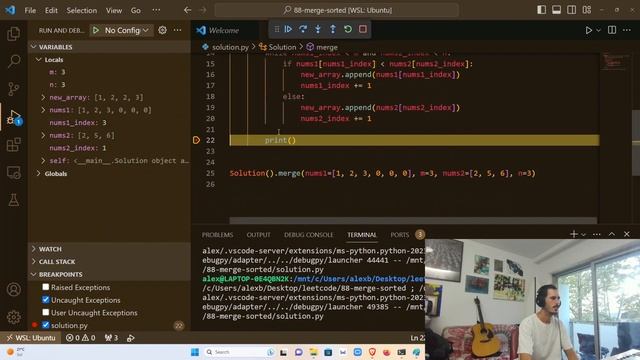Toggle User Uncaught Exceptions checkbox
The width and height of the screenshot is (640, 360).
[x=46, y=312]
